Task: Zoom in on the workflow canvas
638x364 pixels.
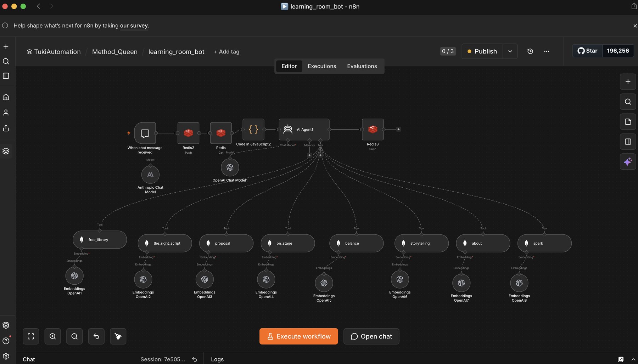Action: tap(53, 336)
